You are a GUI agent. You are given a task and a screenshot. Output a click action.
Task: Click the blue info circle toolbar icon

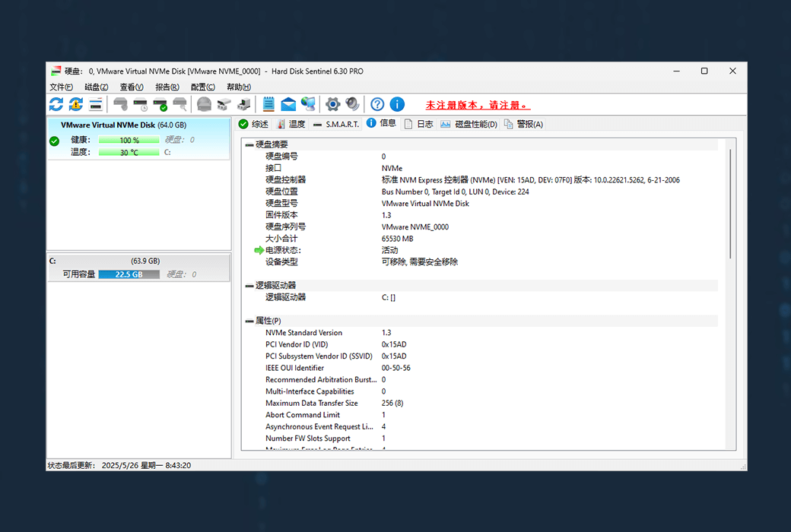[398, 104]
